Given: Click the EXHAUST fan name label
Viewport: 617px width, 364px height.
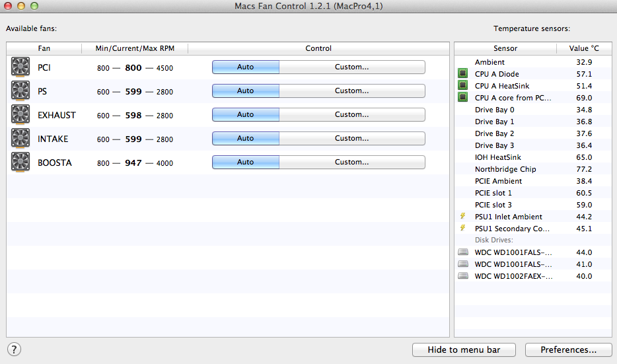Looking at the screenshot, I should [57, 116].
